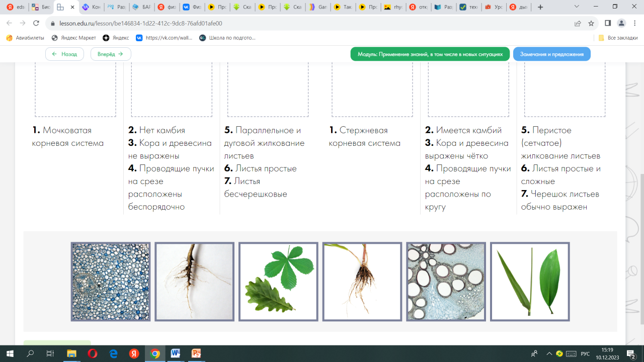Select the chestnut and oak leaves image

point(278,282)
